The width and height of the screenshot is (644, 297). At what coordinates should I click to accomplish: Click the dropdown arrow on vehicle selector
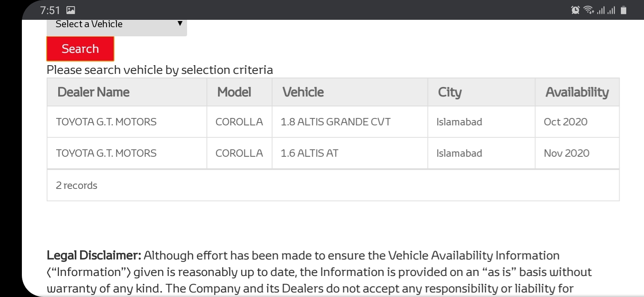pyautogui.click(x=180, y=24)
